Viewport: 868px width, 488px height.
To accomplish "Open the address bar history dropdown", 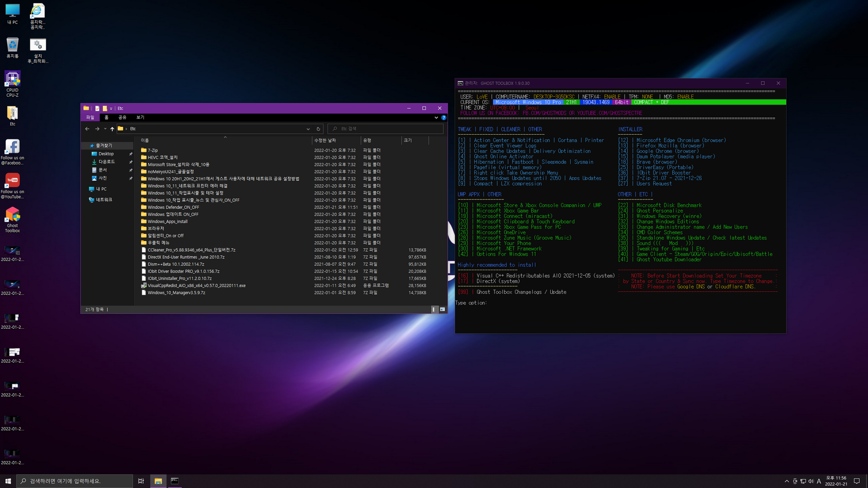I will click(308, 129).
